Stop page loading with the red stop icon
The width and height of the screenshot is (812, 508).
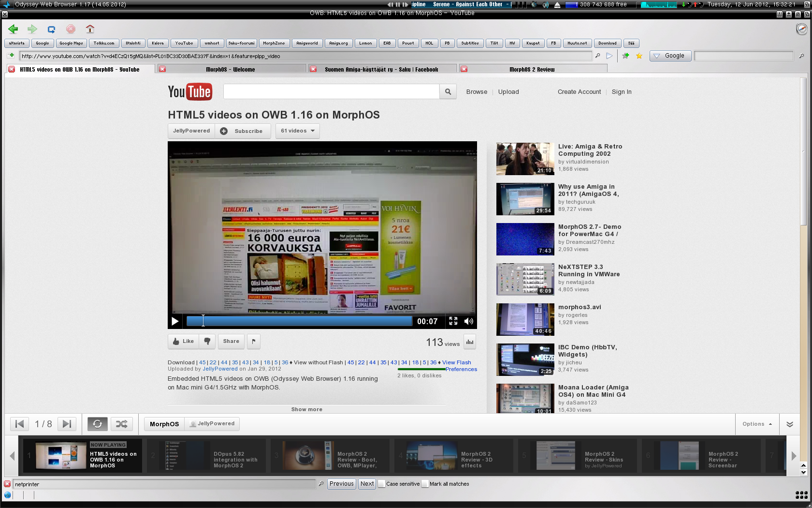71,29
